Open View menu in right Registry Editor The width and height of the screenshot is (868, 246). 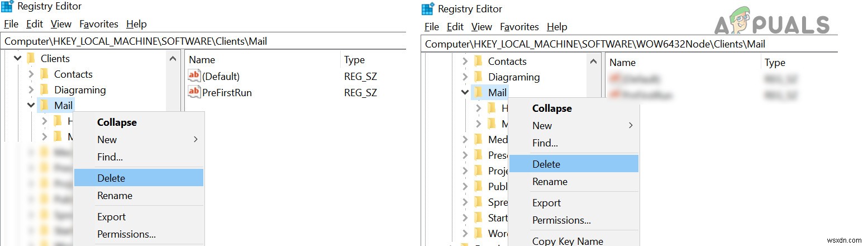coord(481,27)
